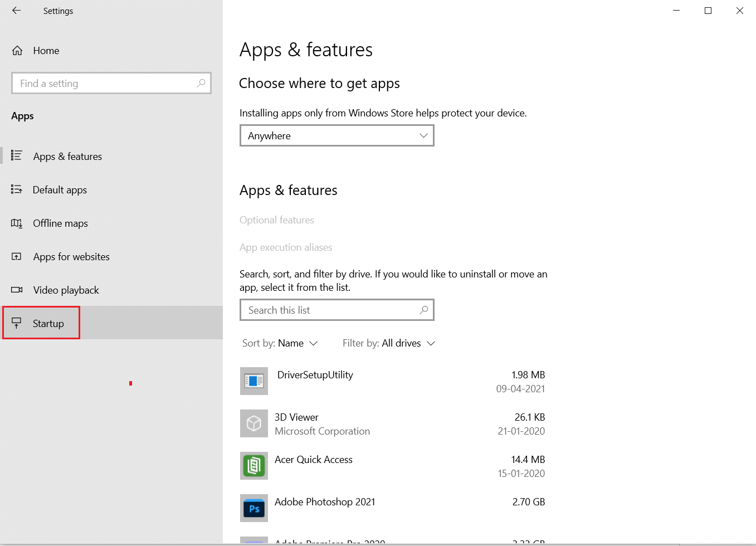Click the Adobe Photoshop 2021 icon
This screenshot has width=756, height=546.
(254, 508)
